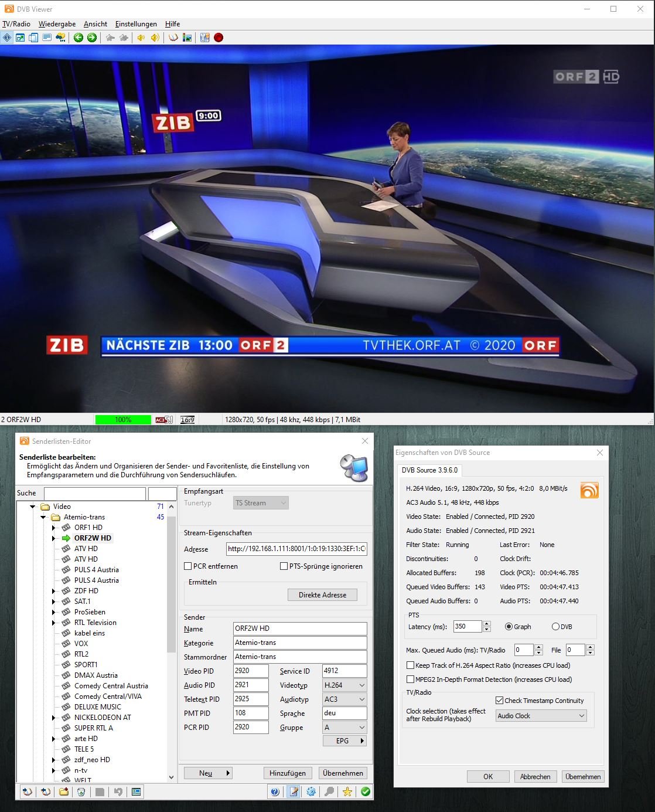Open the options tools toolbar icon

pyautogui.click(x=204, y=38)
